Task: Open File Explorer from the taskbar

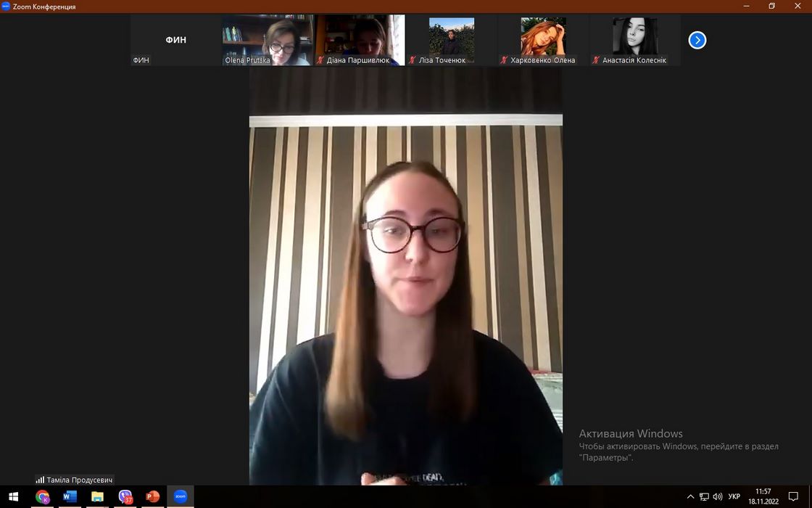Action: click(x=97, y=497)
